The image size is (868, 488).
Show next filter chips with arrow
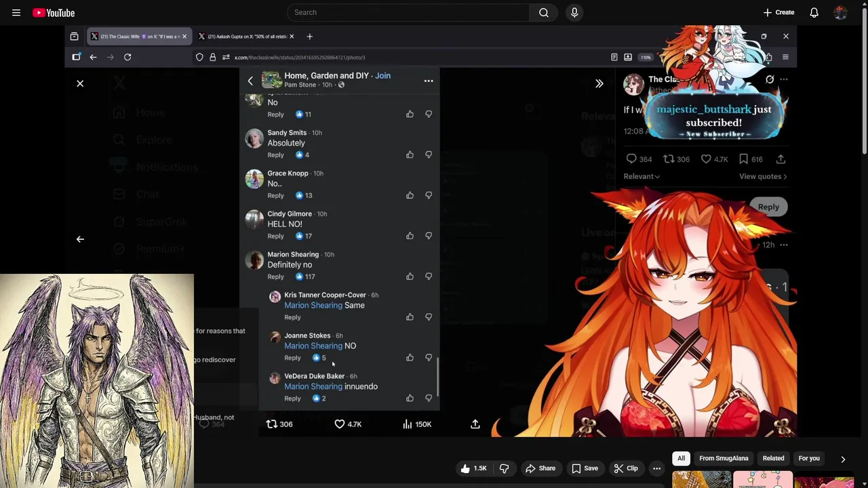point(843,459)
